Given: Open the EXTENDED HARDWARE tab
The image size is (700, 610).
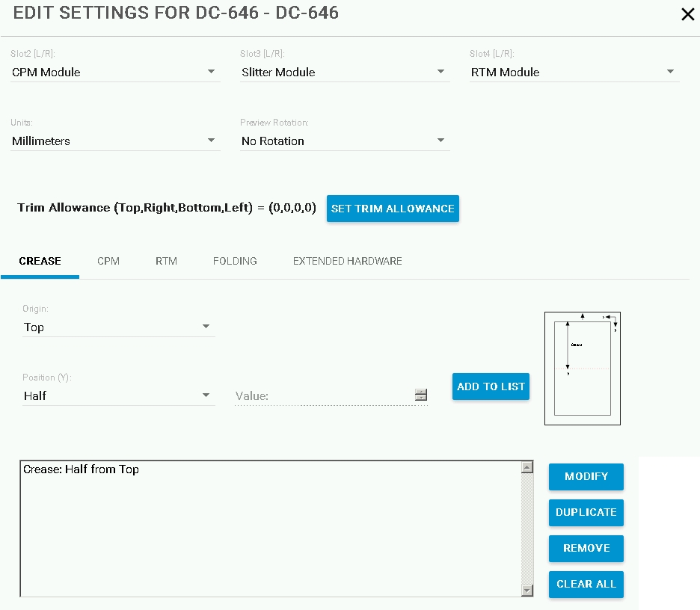Looking at the screenshot, I should pos(347,261).
